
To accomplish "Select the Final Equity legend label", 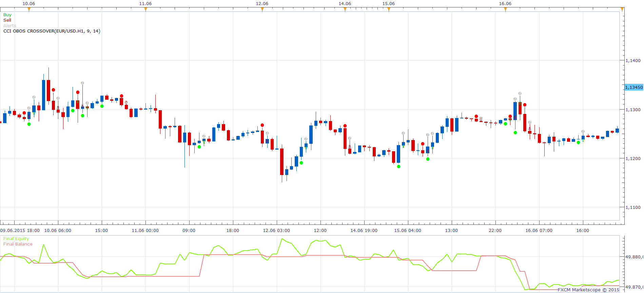I will [x=16, y=239].
